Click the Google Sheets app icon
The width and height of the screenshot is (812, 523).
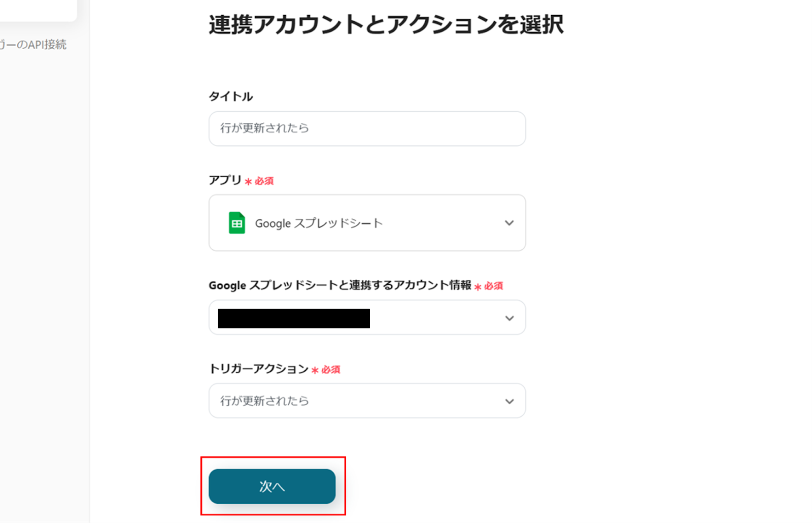(x=236, y=223)
